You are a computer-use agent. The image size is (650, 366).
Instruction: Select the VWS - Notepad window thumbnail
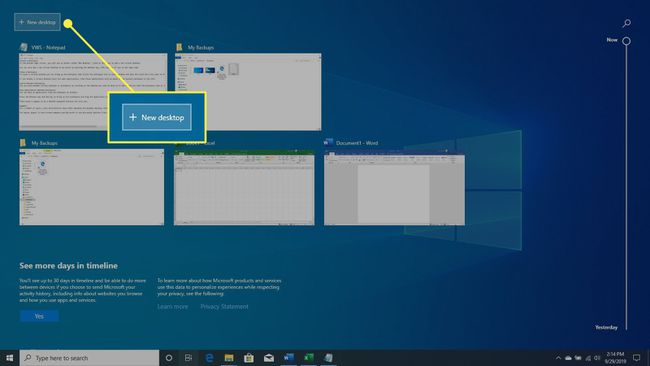[x=93, y=92]
